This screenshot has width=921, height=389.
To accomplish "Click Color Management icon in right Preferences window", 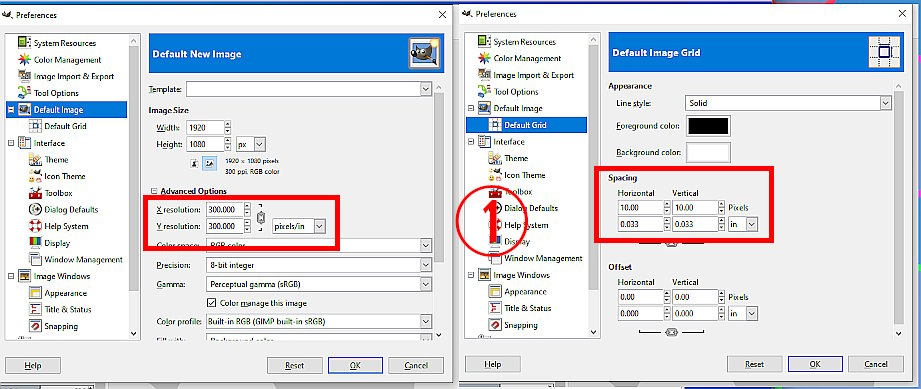I will point(484,58).
